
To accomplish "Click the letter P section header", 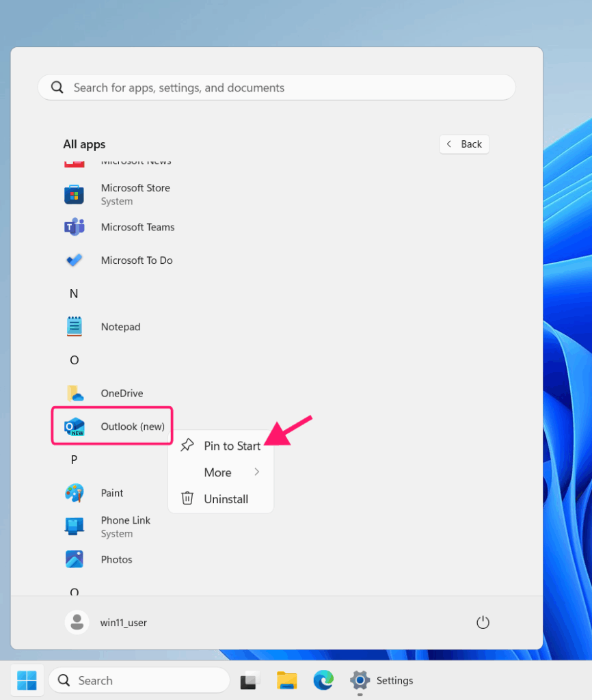I will (x=74, y=459).
